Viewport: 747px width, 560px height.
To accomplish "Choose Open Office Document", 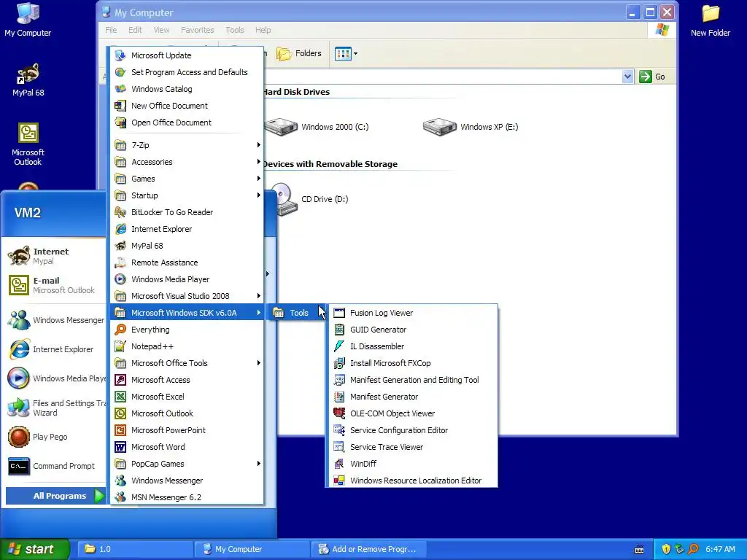I will coord(187,122).
